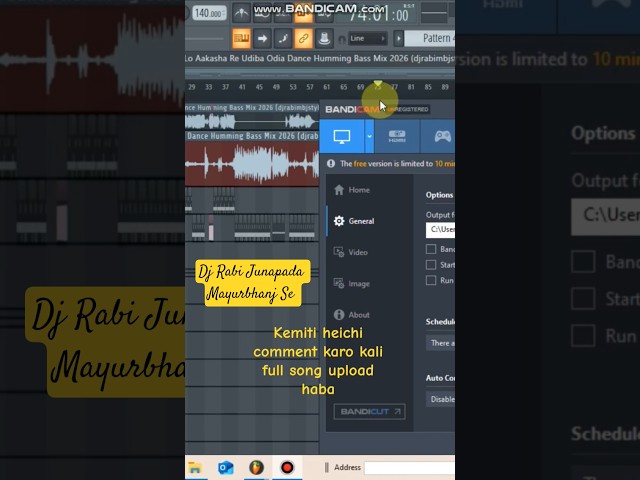The image size is (640, 480).
Task: Click the playlist horizontal scrollbar above ruler
Action: [x=320, y=74]
